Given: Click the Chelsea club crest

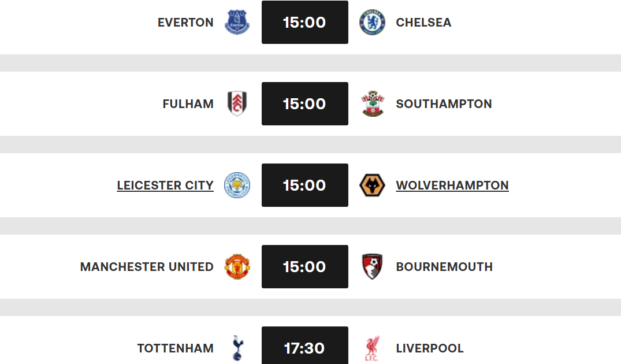Looking at the screenshot, I should coord(372,23).
